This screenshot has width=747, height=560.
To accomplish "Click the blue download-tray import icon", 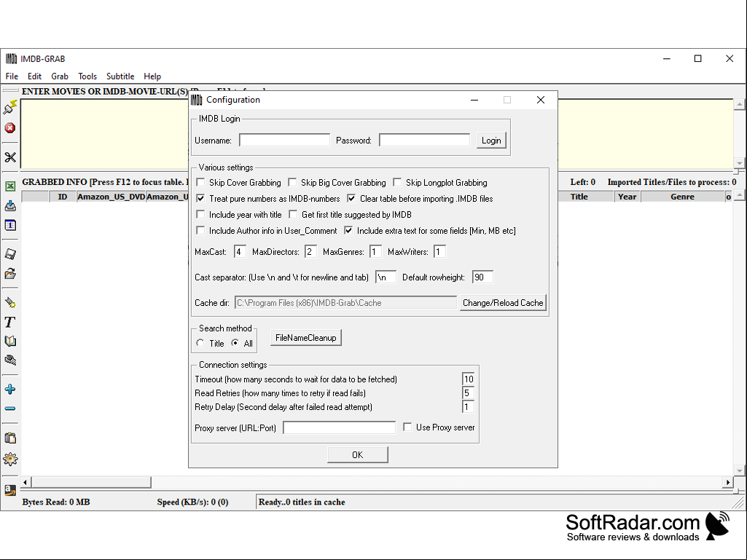I will pyautogui.click(x=10, y=205).
